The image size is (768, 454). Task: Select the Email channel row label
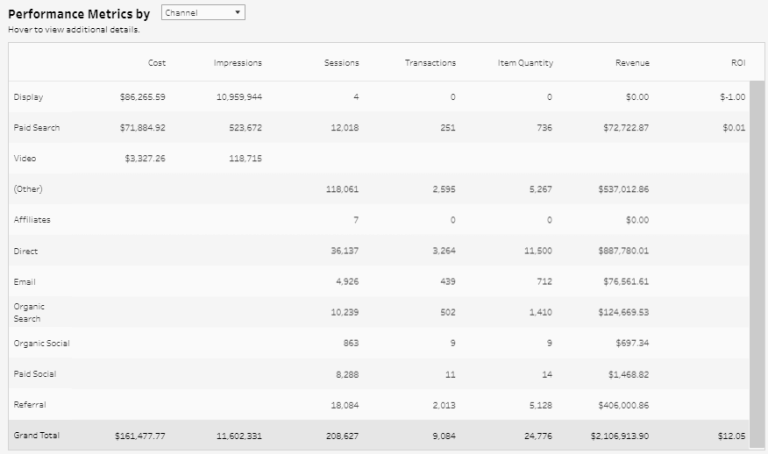[25, 281]
